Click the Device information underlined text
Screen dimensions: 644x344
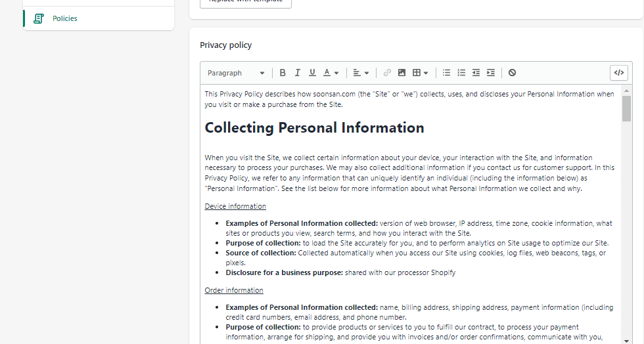(235, 206)
